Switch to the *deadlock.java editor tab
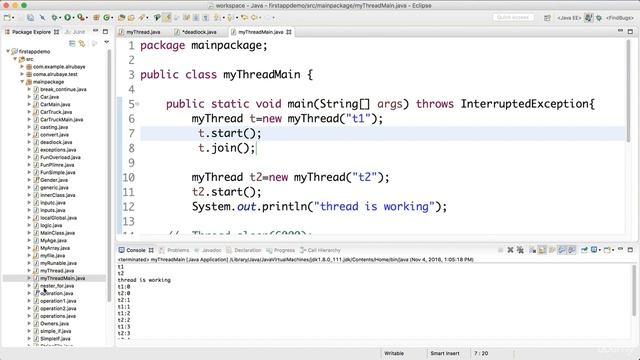 pyautogui.click(x=199, y=32)
